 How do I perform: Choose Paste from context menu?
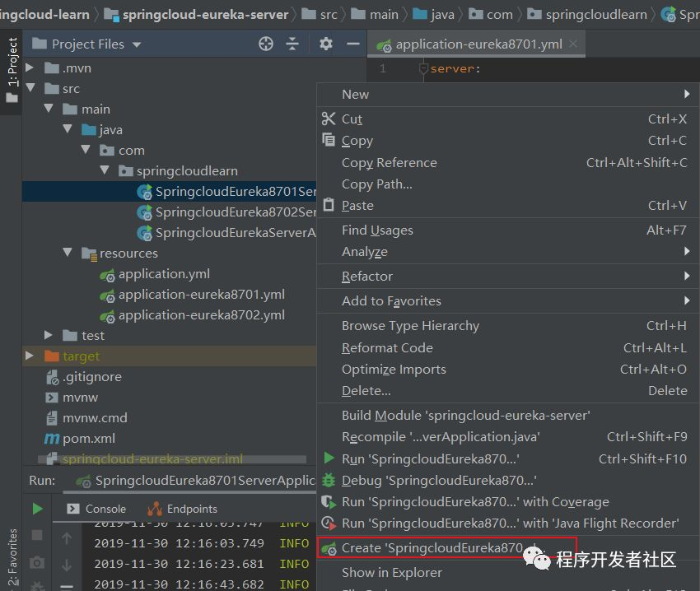[508, 205]
